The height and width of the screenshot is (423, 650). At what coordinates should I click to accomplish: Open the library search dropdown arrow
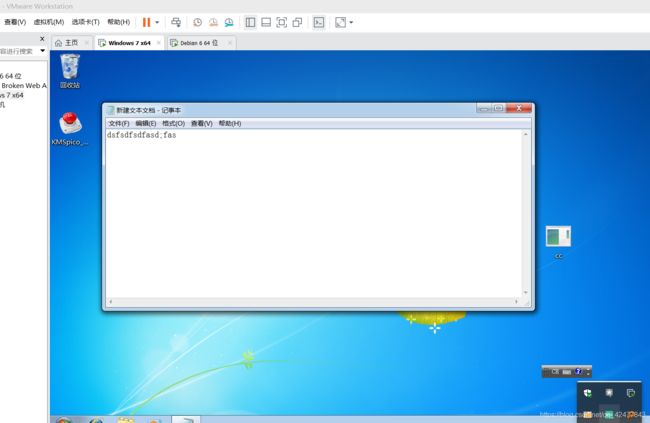tap(42, 51)
